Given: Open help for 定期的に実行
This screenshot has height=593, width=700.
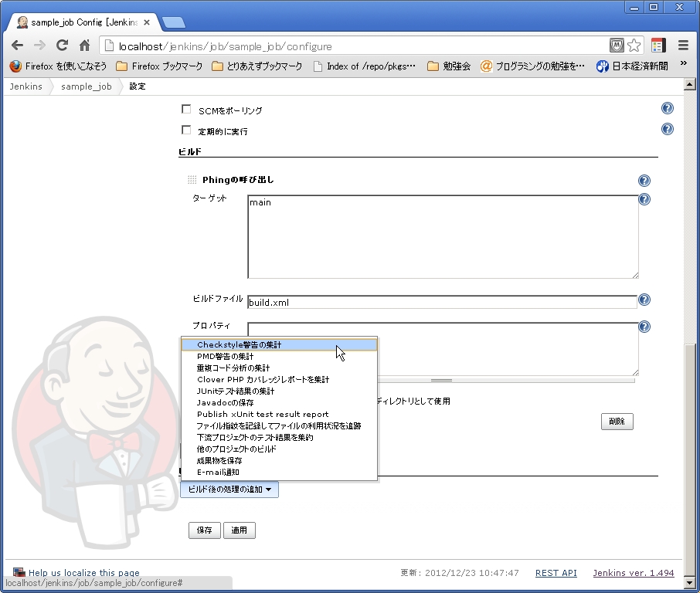Looking at the screenshot, I should pos(668,130).
